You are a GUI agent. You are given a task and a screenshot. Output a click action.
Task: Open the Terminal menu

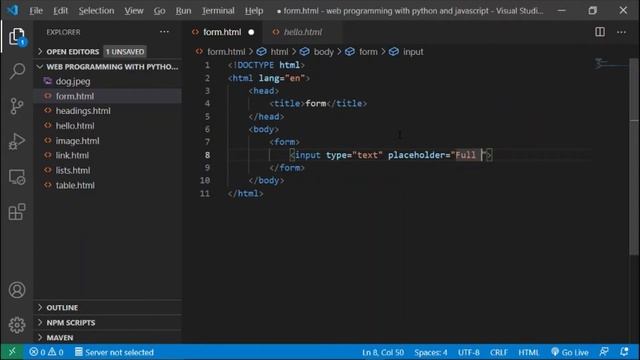[218, 11]
